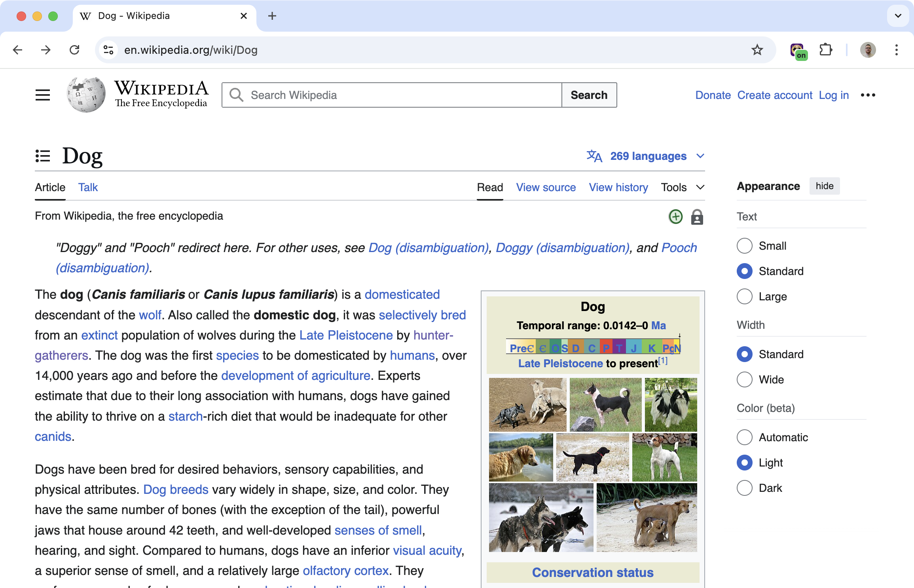Open the browser extensions puzzle icon
The image size is (914, 588).
tap(826, 50)
